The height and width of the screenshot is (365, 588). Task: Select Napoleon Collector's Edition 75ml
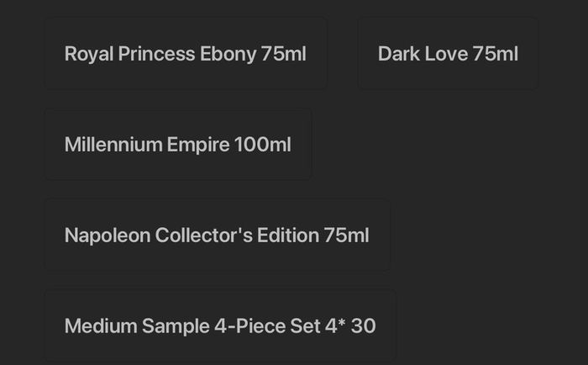[217, 235]
